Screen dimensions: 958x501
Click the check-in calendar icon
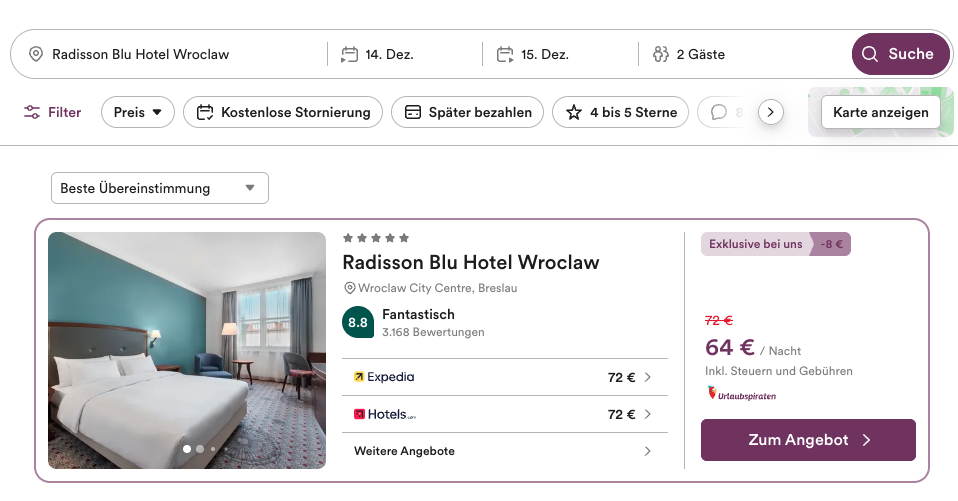pyautogui.click(x=349, y=54)
